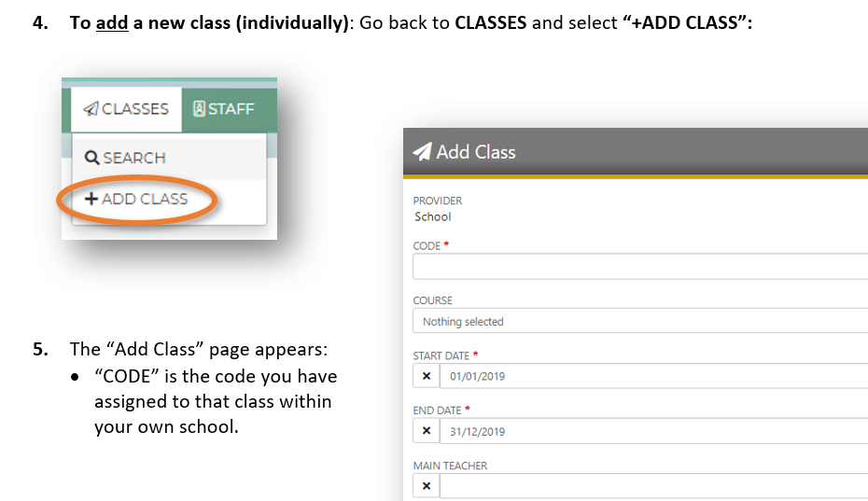Viewport: 868px width, 501px height.
Task: Click the 'Add Class' header title
Action: point(476,152)
